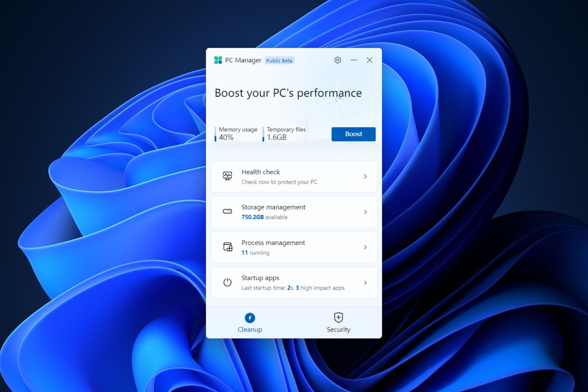This screenshot has height=392, width=588.
Task: Select the Process management icon
Action: pyautogui.click(x=227, y=247)
